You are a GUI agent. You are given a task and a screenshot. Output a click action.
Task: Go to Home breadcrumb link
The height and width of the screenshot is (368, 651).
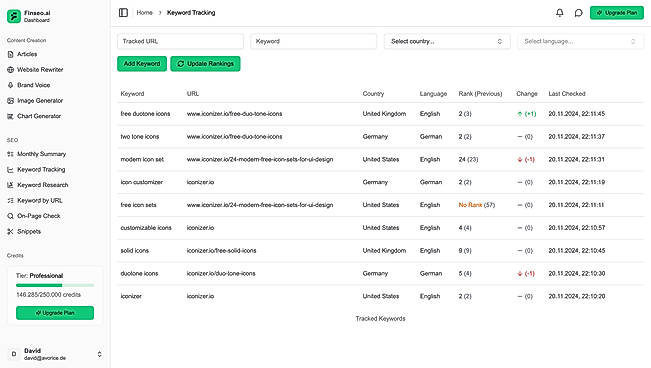(144, 12)
